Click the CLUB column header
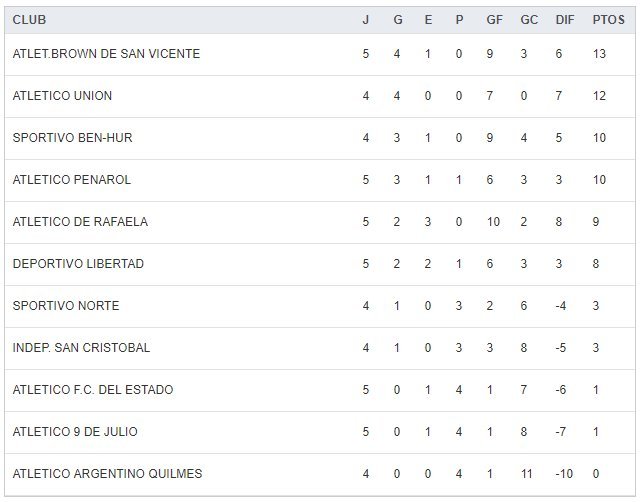640x502 pixels. (x=29, y=20)
